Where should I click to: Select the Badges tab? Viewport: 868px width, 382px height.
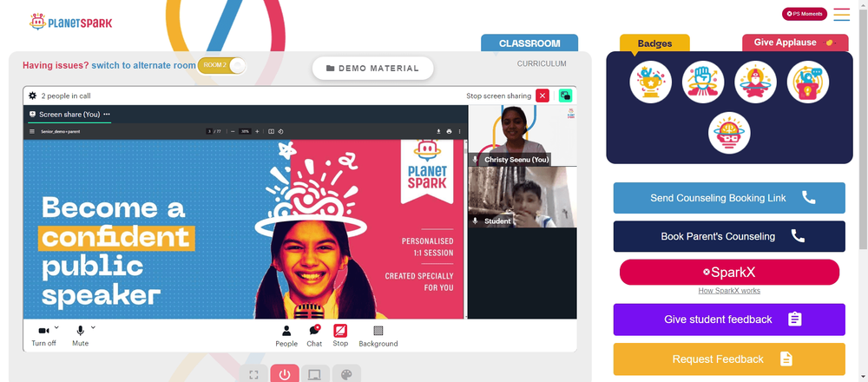click(x=654, y=43)
